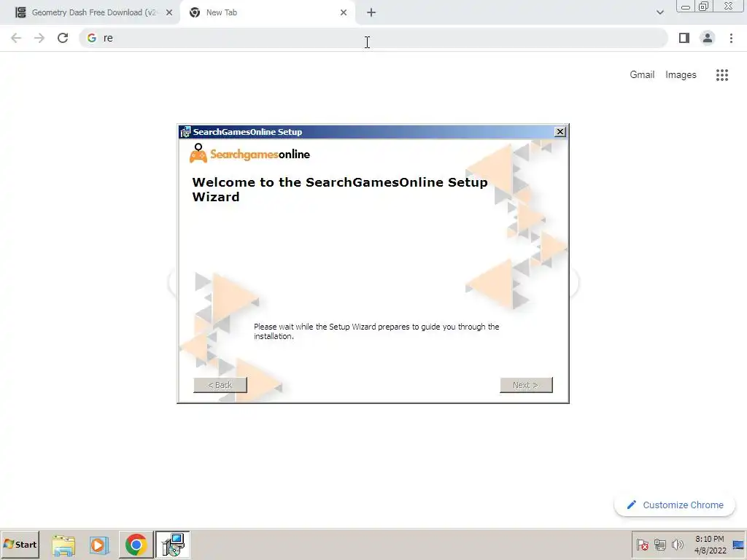Viewport: 747px width, 560px height.
Task: Click the Back button in setup wizard
Action: (220, 385)
